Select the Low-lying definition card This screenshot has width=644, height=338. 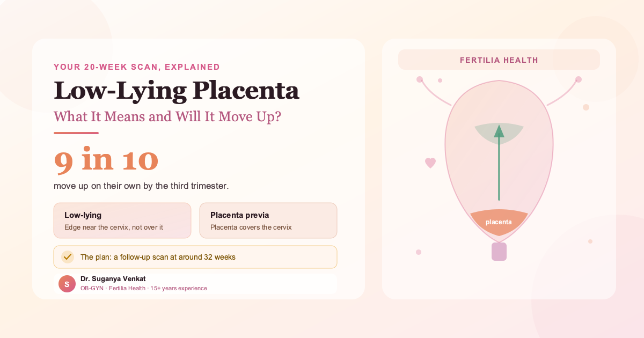pyautogui.click(x=122, y=221)
